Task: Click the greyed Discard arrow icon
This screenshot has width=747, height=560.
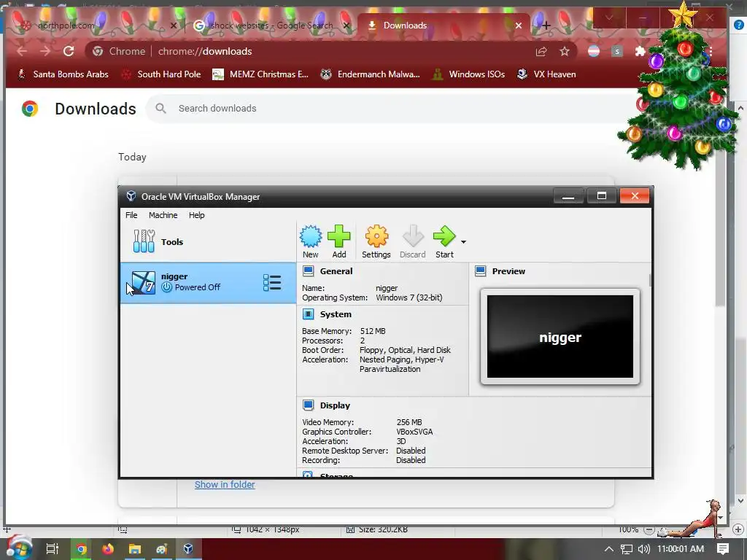Action: click(x=413, y=241)
